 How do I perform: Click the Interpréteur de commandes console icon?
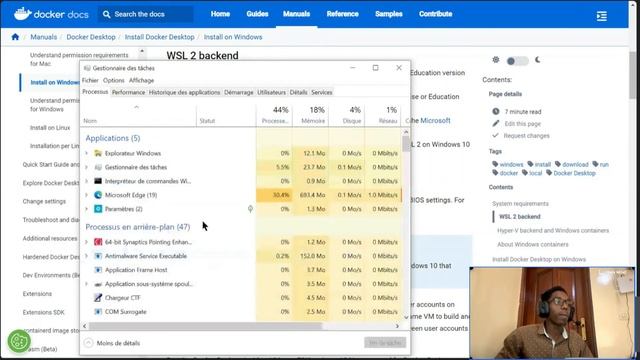point(98,181)
